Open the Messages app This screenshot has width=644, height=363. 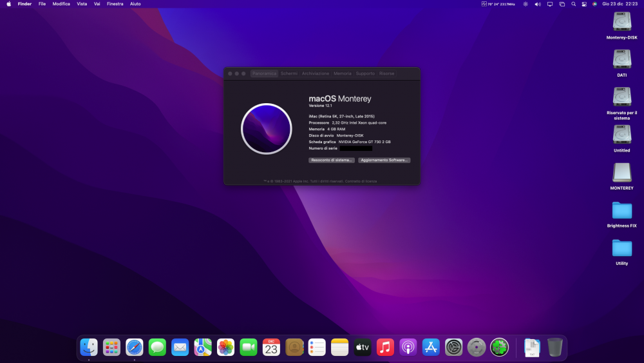click(x=157, y=348)
